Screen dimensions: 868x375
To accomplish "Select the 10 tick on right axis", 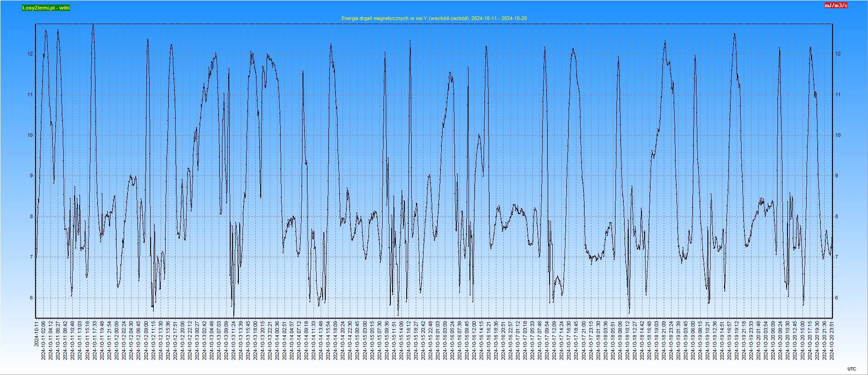I will 838,135.
